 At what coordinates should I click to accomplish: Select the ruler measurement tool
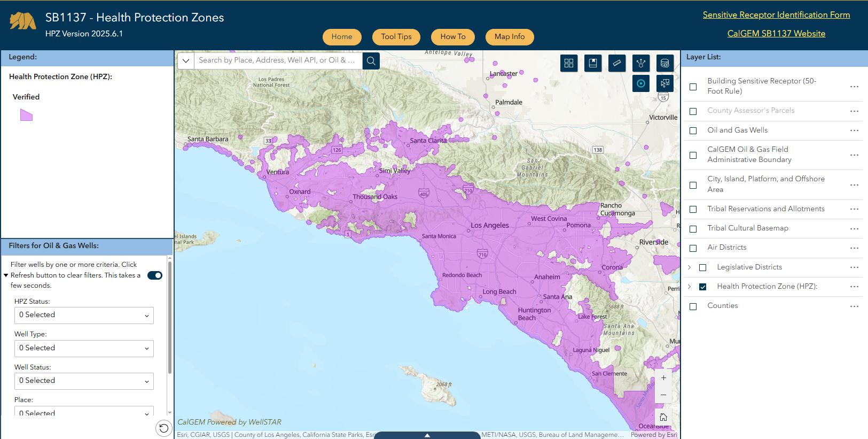pos(617,63)
